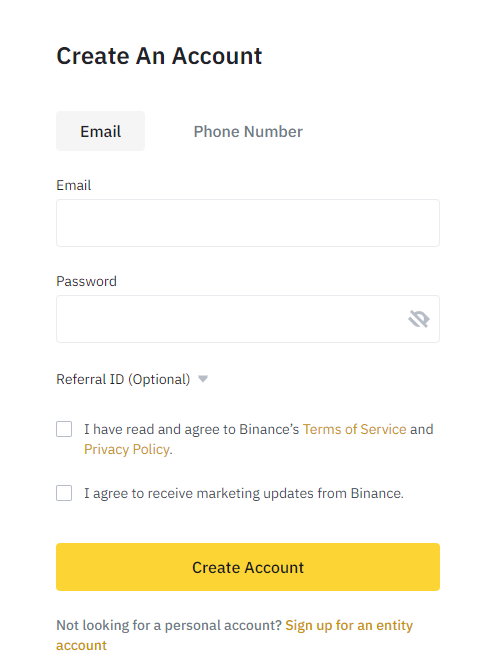Follow the Sign up for an entity link
The image size is (496, 661).
point(349,625)
